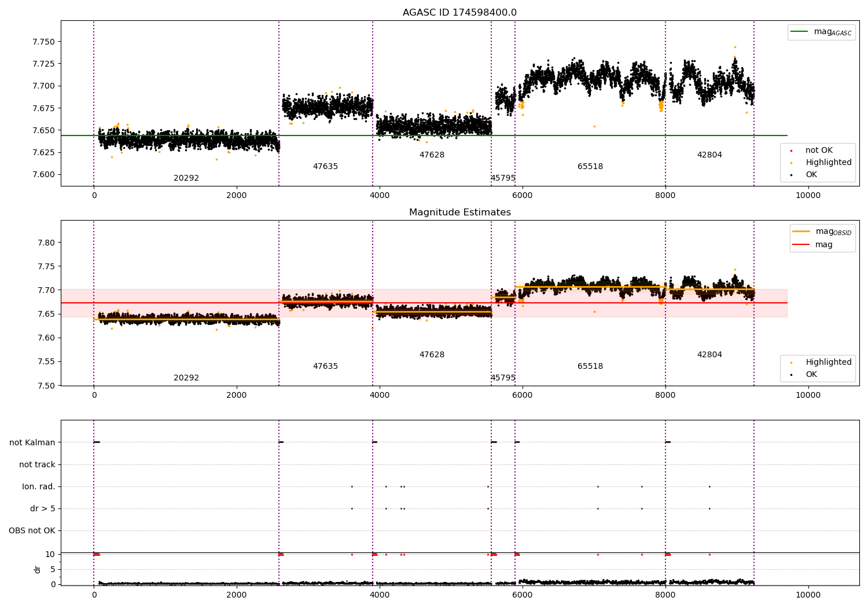Screen dimensions: 868x608
Task: Click the 'Ion. rad.' axis label
Action: point(39,487)
